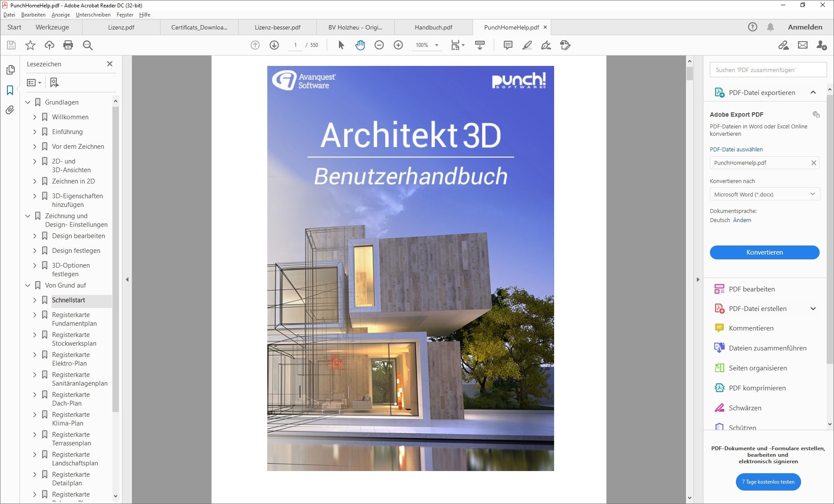
Task: Open the Add comment sticky note tool
Action: click(x=508, y=45)
